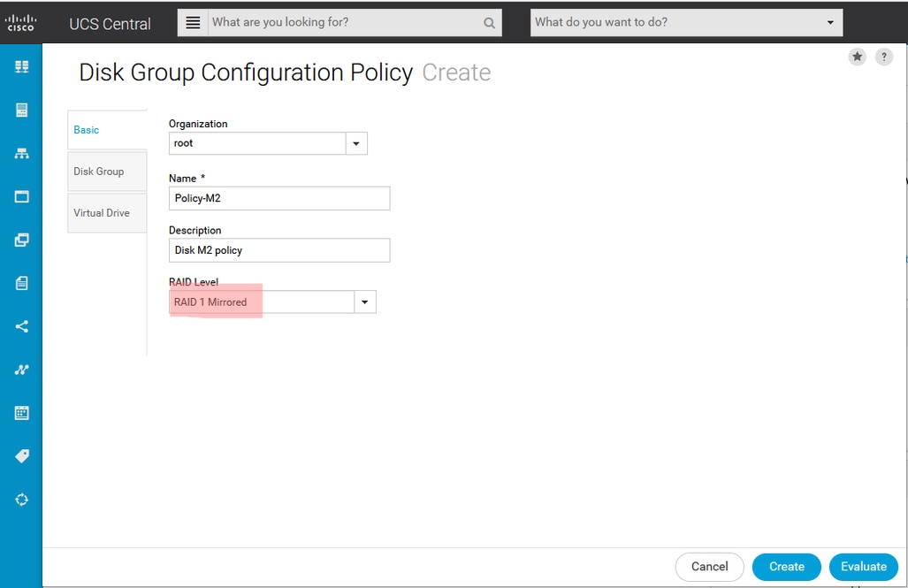Expand 'What do you want to do?' dropdown
The image size is (908, 588).
point(830,23)
